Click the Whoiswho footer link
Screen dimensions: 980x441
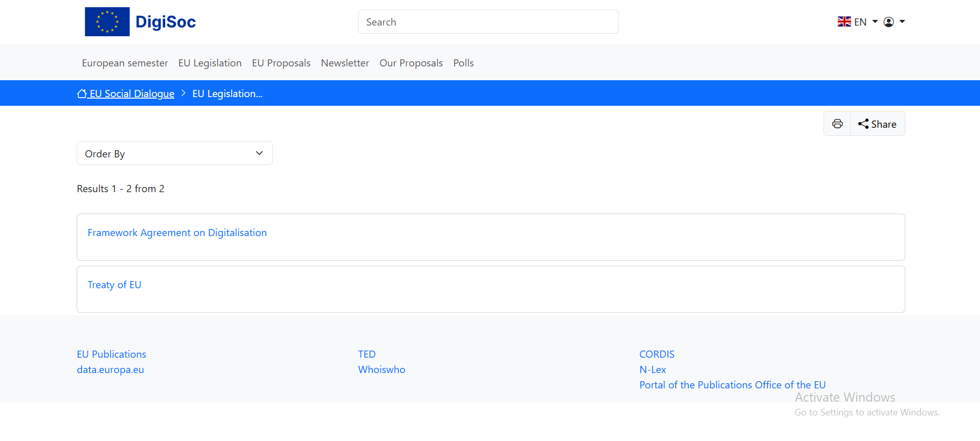click(382, 369)
